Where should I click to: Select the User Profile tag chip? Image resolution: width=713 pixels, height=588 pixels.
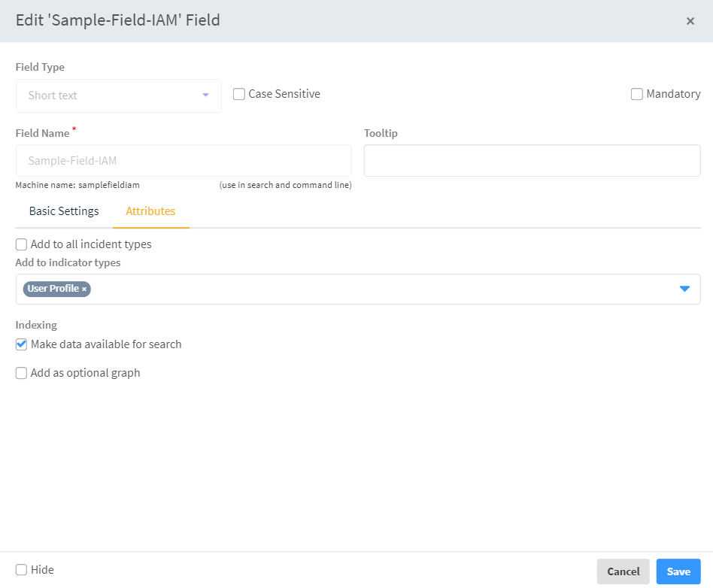coord(53,289)
